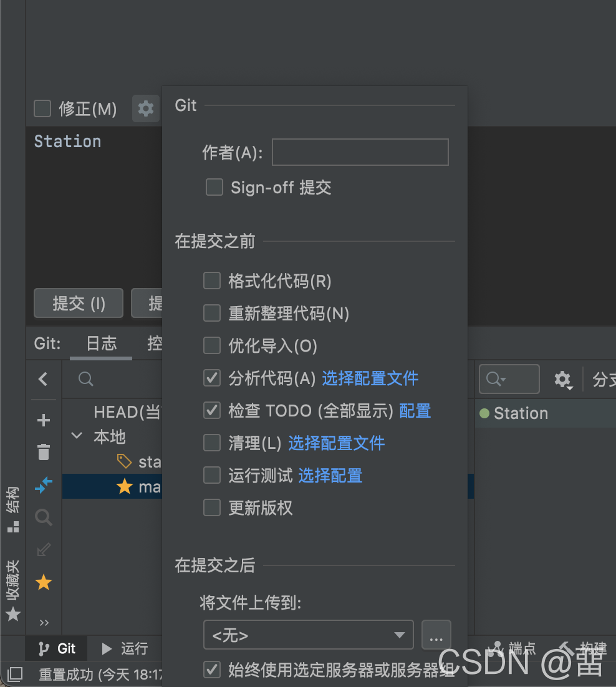The width and height of the screenshot is (616, 687).
Task: Open the commit options gear icon
Action: tap(145, 108)
